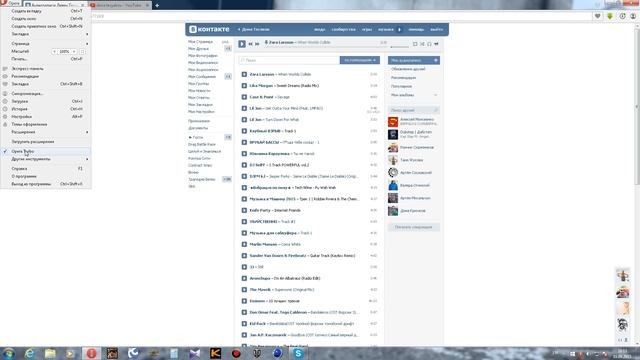The width and height of the screenshot is (640, 360).
Task: Click the Windows Start button
Action: [9, 353]
